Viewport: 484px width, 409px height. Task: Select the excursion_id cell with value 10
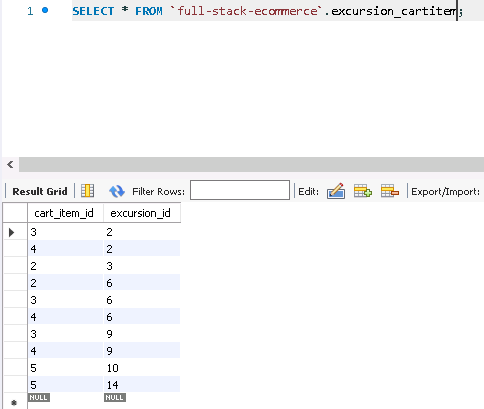[142, 368]
